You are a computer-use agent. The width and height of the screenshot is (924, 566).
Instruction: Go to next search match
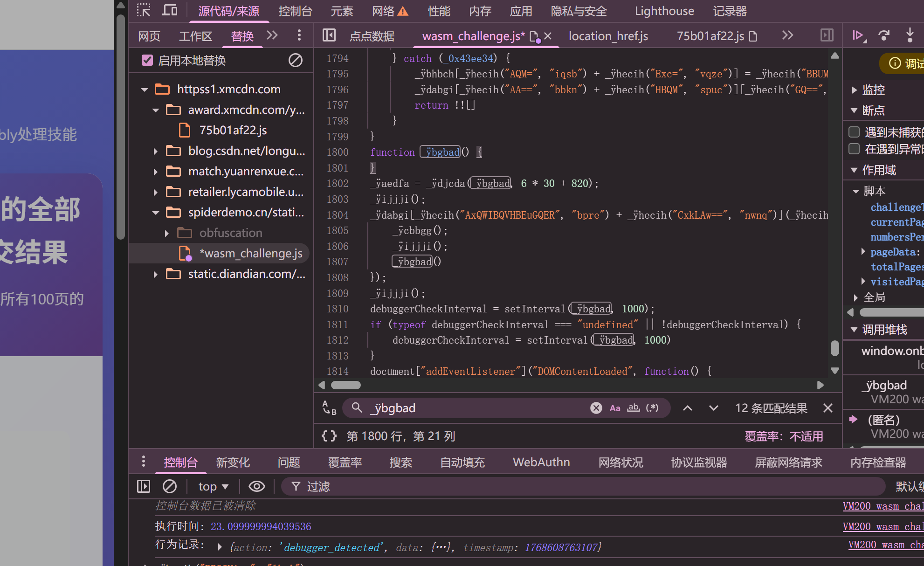(x=713, y=408)
